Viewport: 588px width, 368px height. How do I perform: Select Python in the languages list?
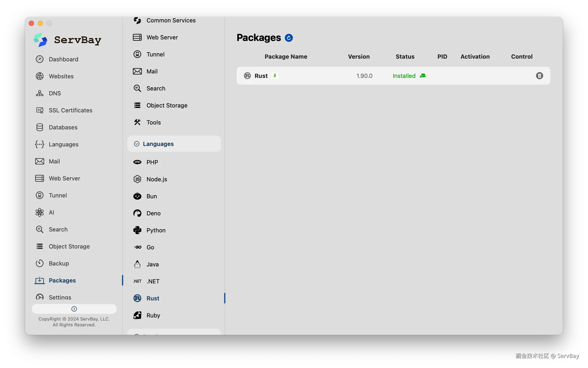[156, 230]
